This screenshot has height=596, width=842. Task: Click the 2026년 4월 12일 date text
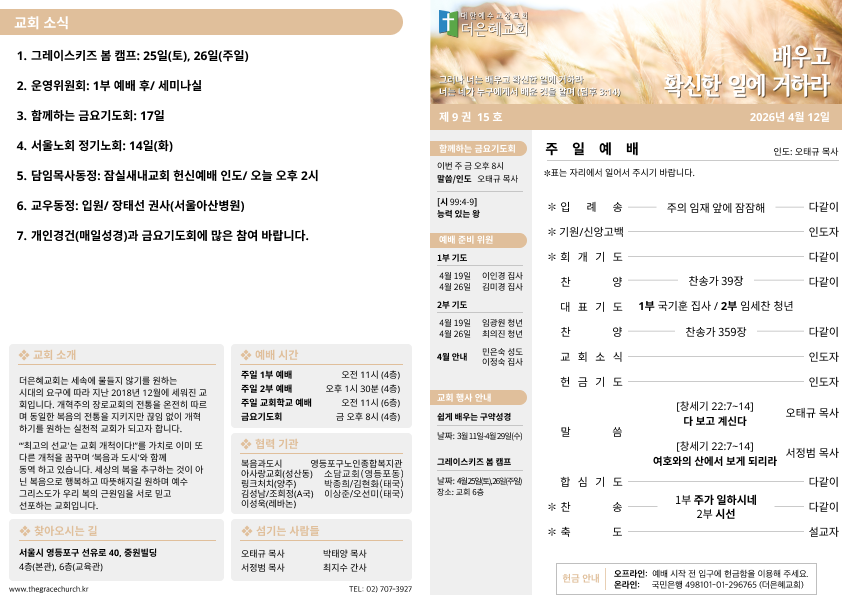coord(789,117)
